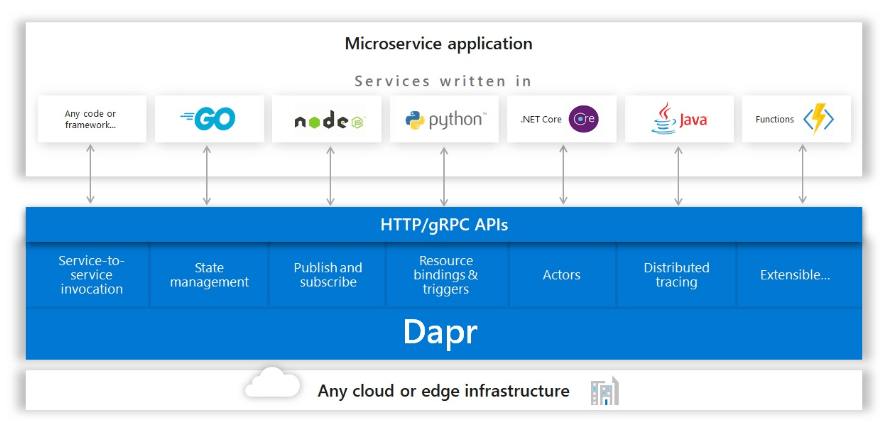Viewport: 894px width, 445px height.
Task: Click the edge building icon
Action: [x=604, y=391]
